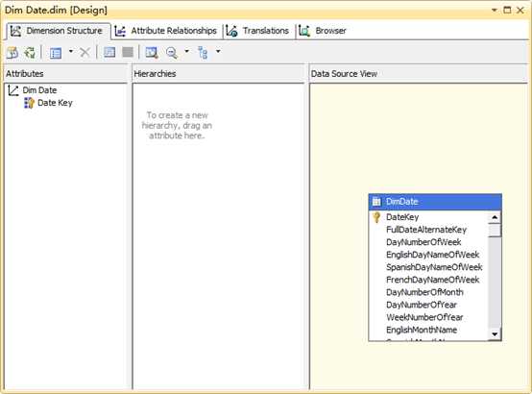Select the SpanishDayNameOfWeek column
This screenshot has width=532, height=394.
434,267
